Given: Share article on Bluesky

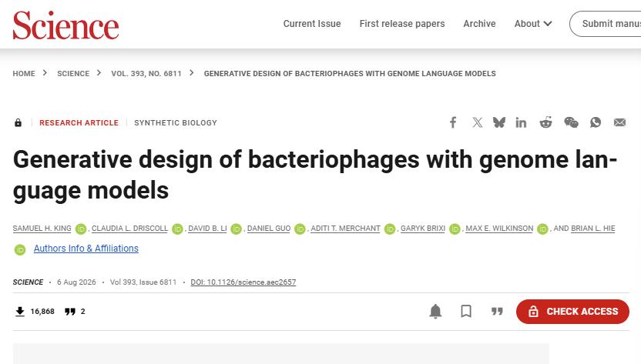Looking at the screenshot, I should [499, 122].
